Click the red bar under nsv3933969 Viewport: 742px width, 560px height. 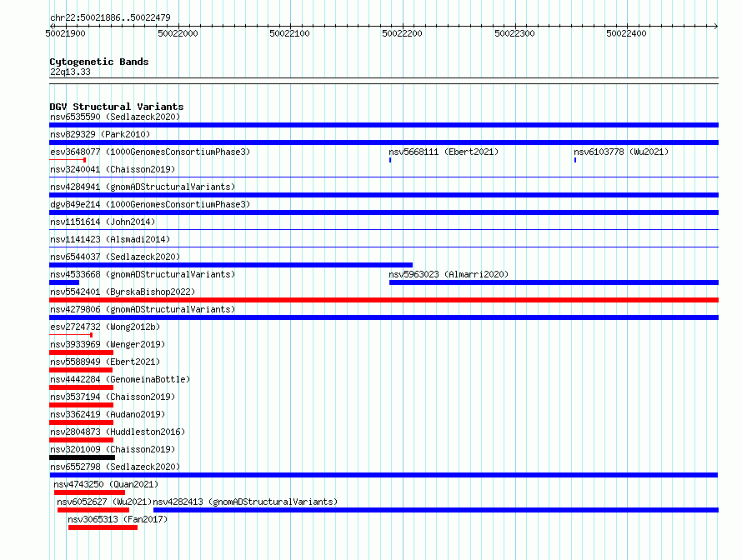(x=82, y=352)
